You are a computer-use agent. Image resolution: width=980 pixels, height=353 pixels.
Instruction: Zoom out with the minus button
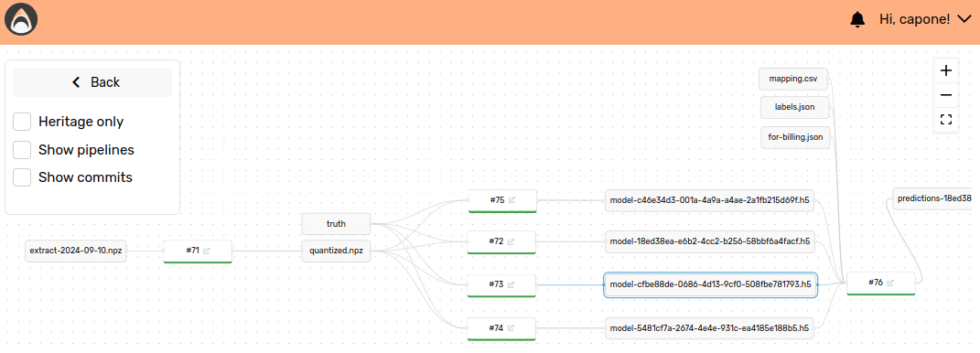(x=945, y=95)
